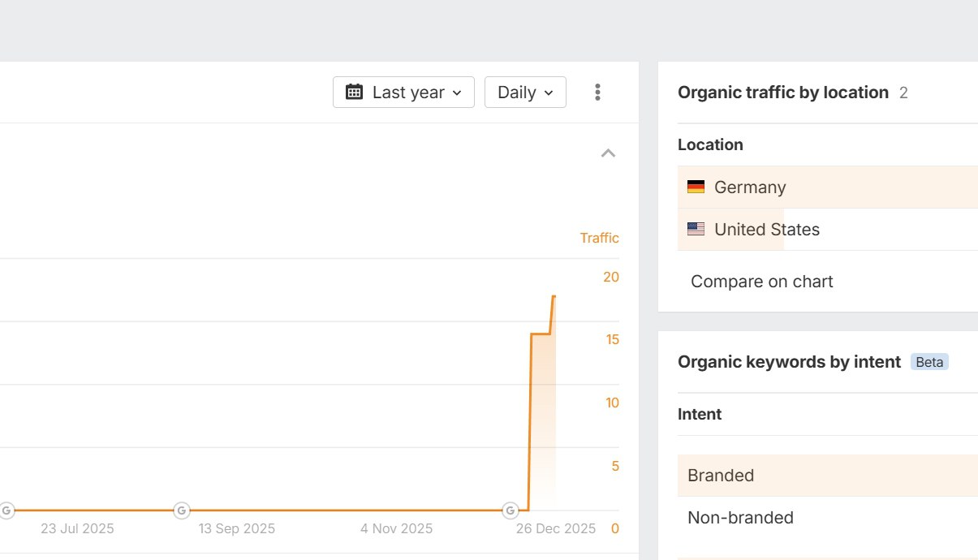Screen dimensions: 978x560
Task: Click the Germany flag icon
Action: point(696,187)
